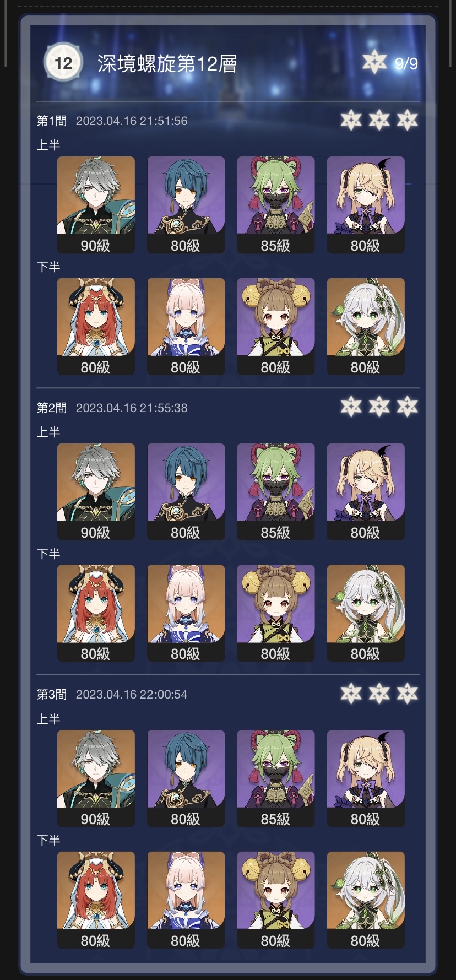
Task: Click the first star of chamber 1 rating
Action: [351, 120]
